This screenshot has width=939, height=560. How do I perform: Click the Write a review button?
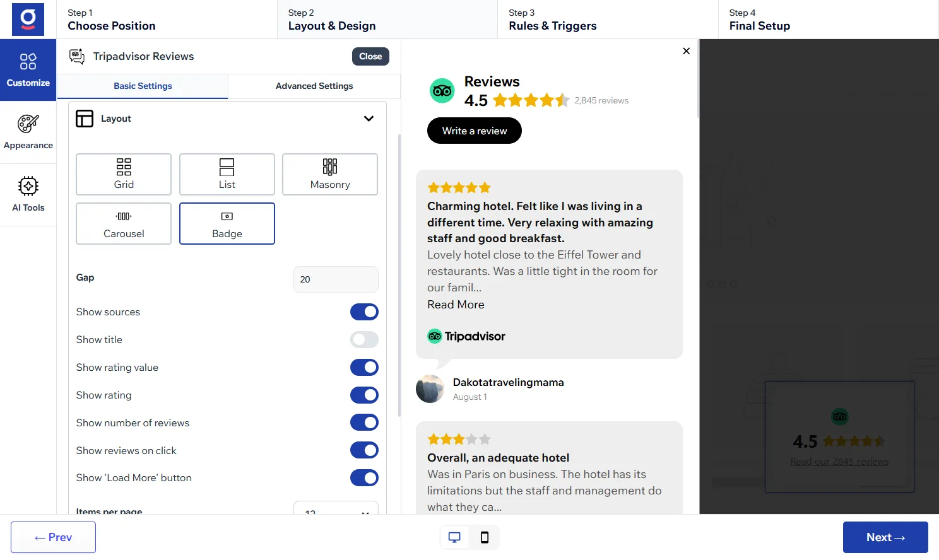click(x=475, y=131)
